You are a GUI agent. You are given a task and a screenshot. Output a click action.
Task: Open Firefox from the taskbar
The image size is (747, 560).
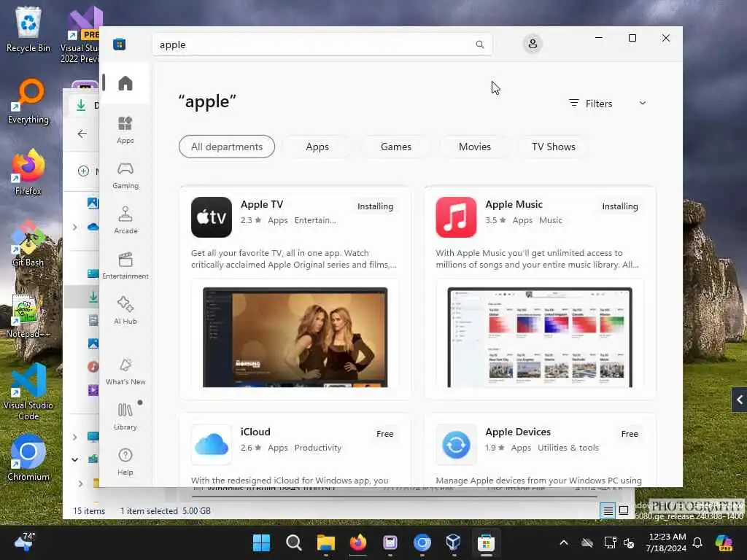click(357, 542)
